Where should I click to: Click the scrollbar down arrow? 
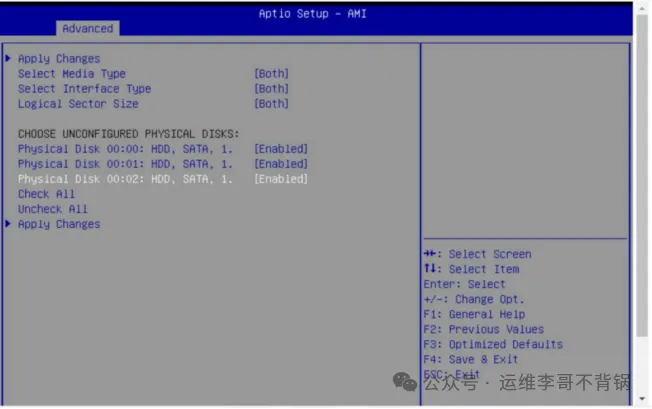[642, 399]
